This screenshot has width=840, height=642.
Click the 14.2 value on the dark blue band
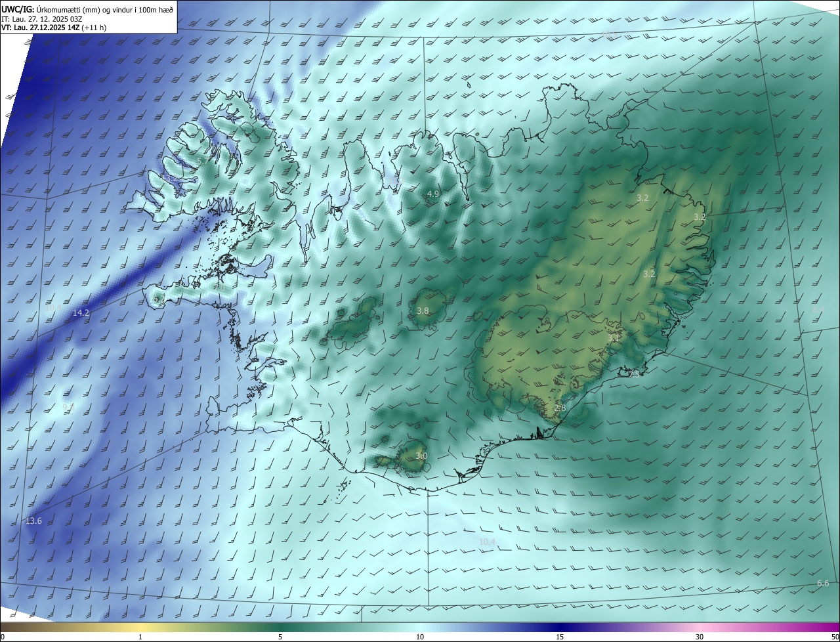click(x=81, y=313)
